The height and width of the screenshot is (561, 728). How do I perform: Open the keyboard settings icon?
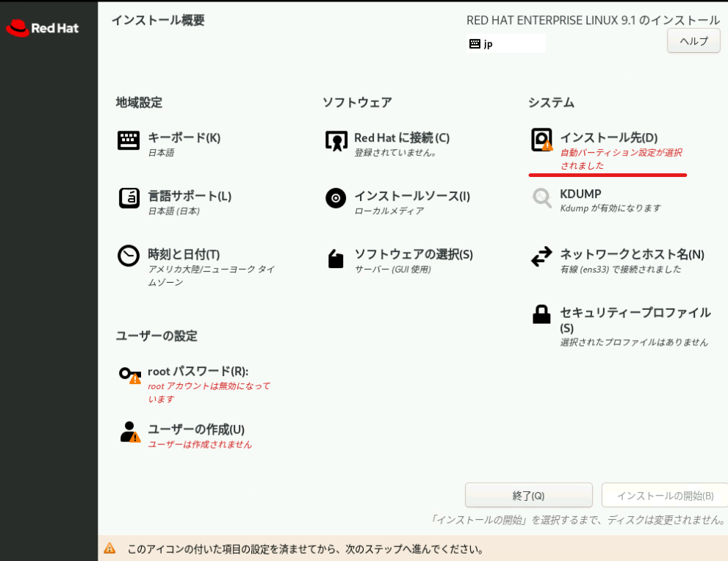[129, 140]
